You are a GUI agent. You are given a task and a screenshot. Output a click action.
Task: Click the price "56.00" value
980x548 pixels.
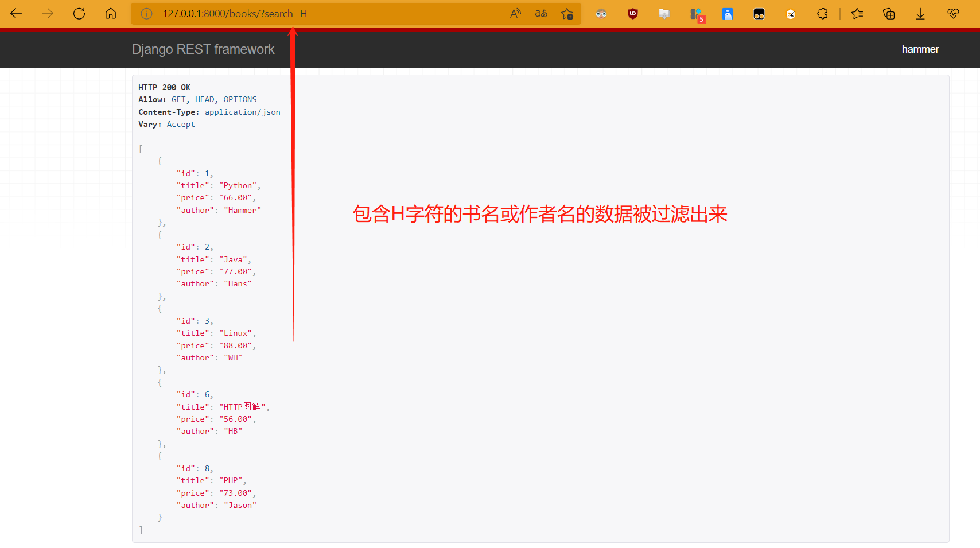(236, 419)
